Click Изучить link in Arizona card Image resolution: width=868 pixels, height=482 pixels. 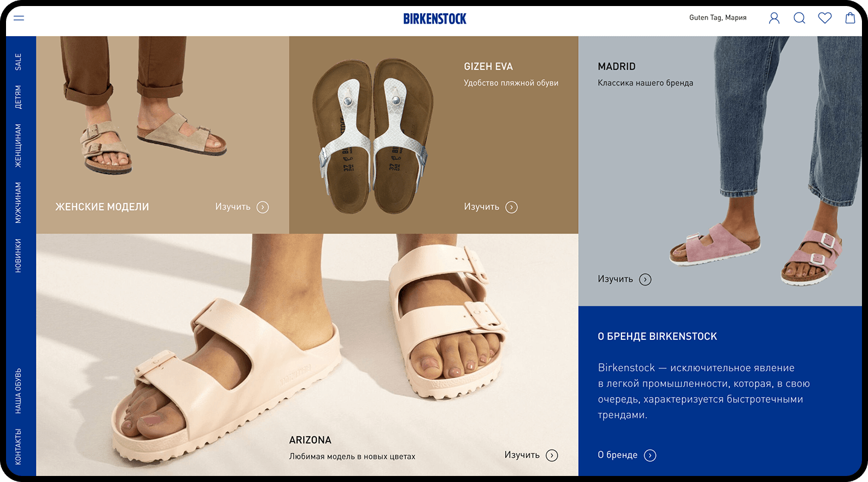click(522, 455)
